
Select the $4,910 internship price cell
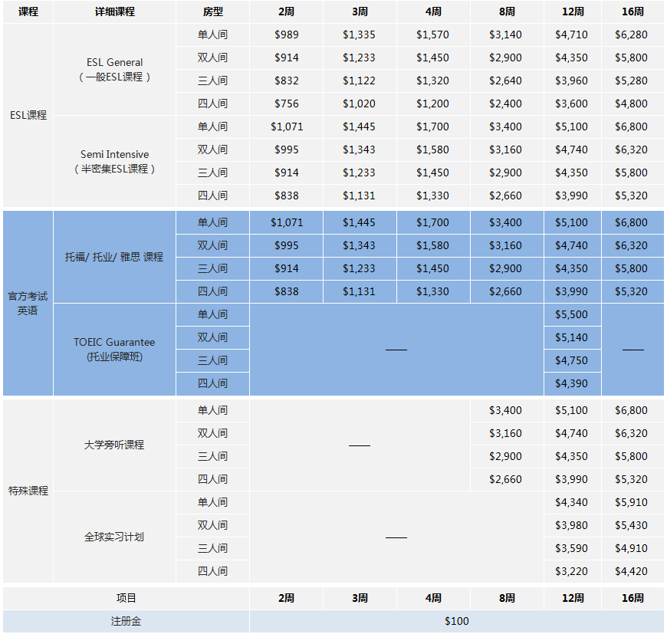click(632, 548)
